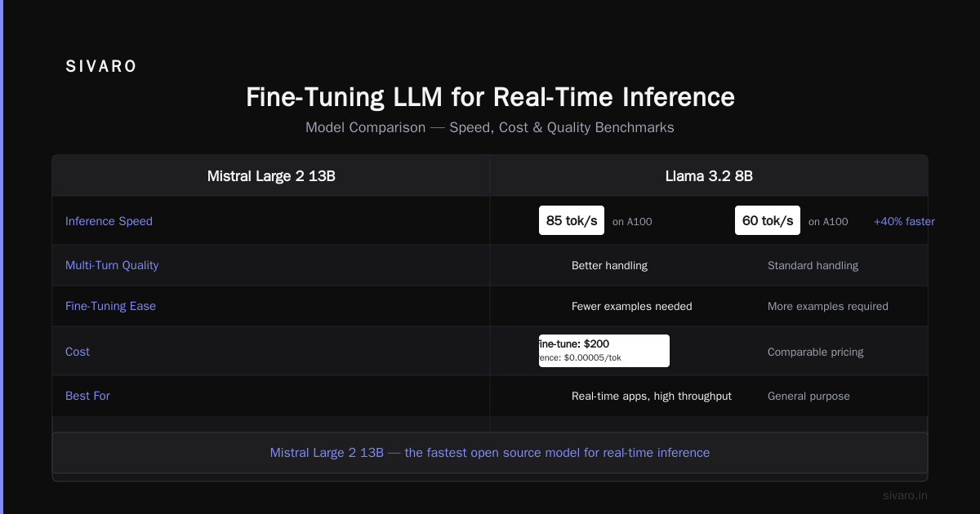
Task: Open the sivaro.in link
Action: coord(905,495)
